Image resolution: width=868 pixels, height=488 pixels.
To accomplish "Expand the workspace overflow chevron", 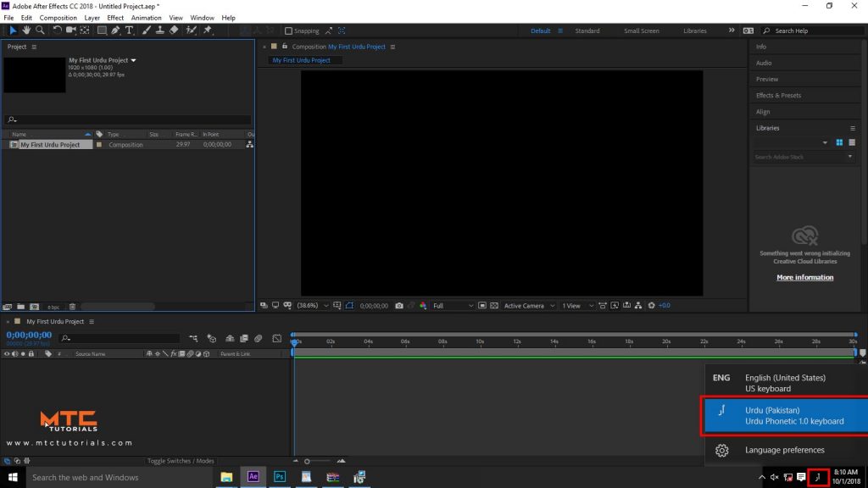I will point(732,30).
